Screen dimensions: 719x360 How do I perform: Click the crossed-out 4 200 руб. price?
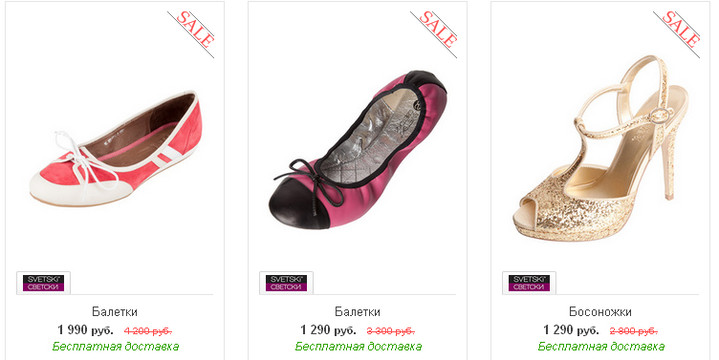(148, 331)
